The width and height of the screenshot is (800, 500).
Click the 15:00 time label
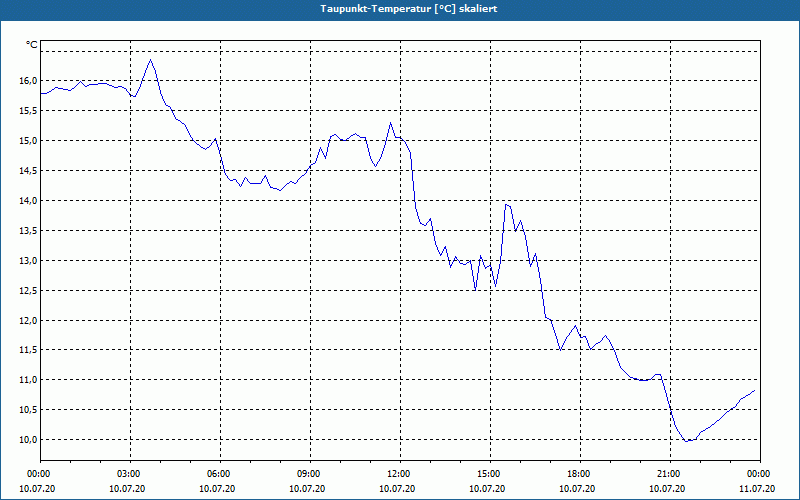click(x=490, y=474)
